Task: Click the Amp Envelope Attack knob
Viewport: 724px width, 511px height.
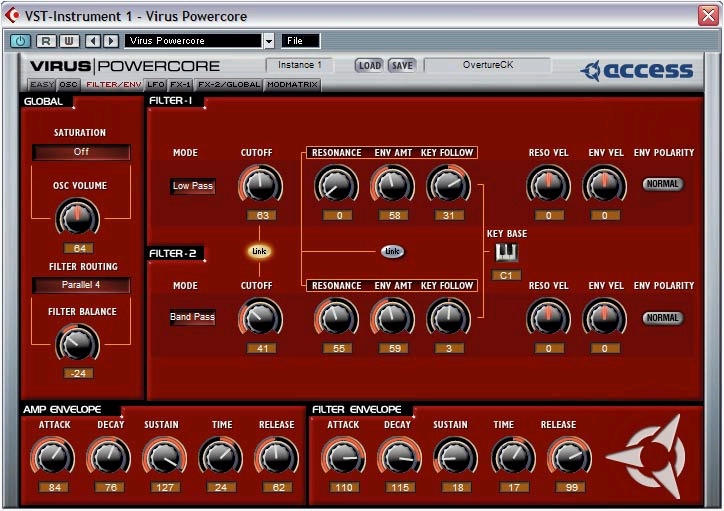Action: (53, 457)
